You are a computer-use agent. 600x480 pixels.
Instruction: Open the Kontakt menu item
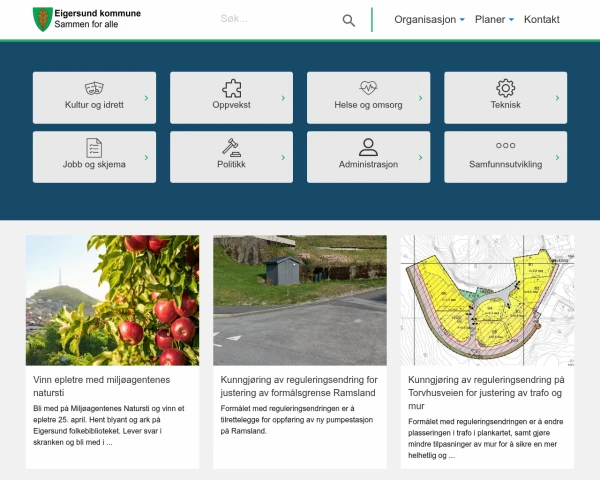click(x=541, y=20)
